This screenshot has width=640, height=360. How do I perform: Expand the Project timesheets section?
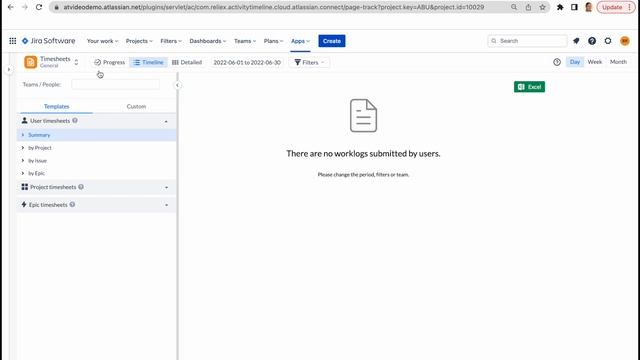coord(166,187)
